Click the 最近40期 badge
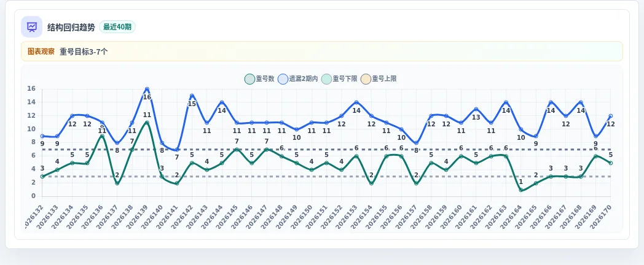The height and width of the screenshot is (265, 644). coord(117,27)
